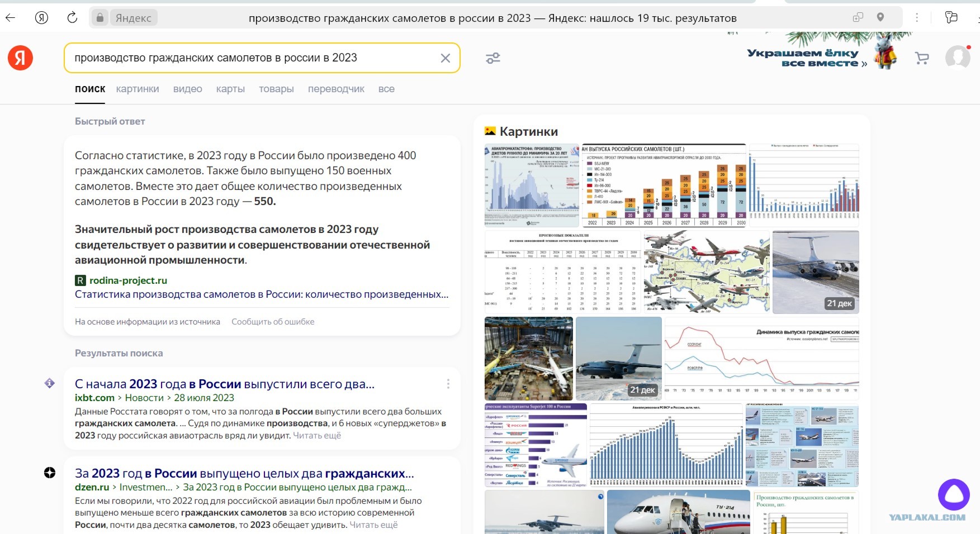Image resolution: width=980 pixels, height=534 pixels.
Task: Select the поиск tab
Action: [90, 89]
